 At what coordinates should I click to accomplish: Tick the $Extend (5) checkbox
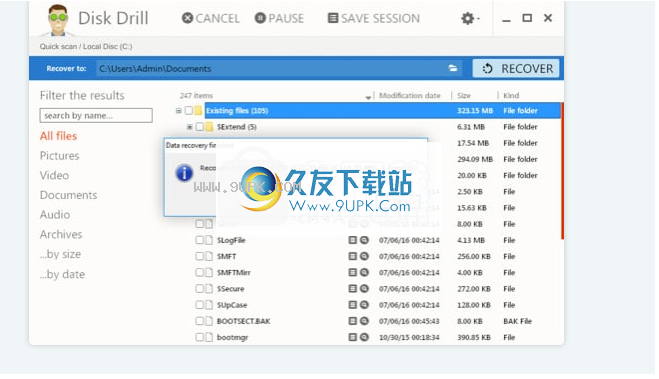(200, 126)
